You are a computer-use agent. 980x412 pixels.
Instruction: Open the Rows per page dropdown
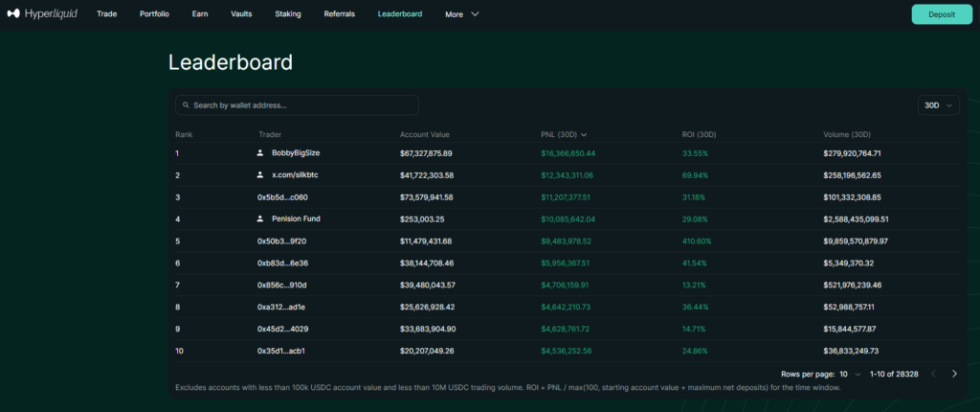pos(850,374)
